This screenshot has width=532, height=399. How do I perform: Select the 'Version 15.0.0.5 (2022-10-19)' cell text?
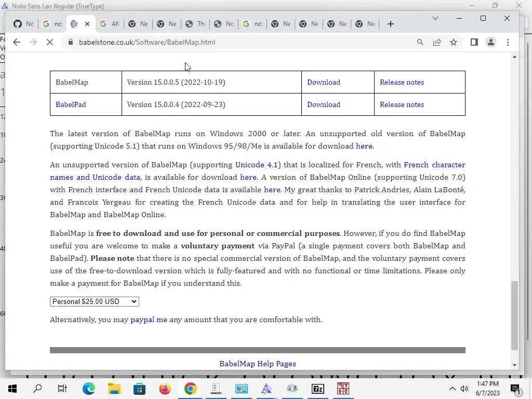176,82
